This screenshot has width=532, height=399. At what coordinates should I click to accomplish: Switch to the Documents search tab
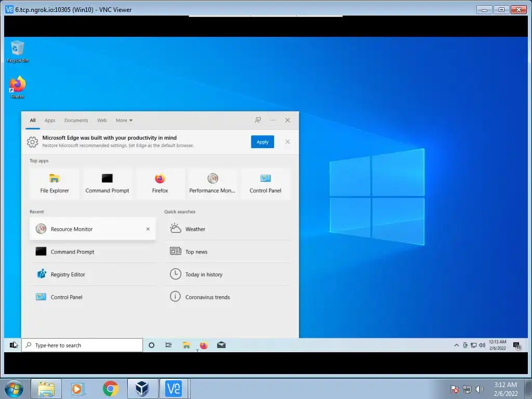(x=76, y=121)
